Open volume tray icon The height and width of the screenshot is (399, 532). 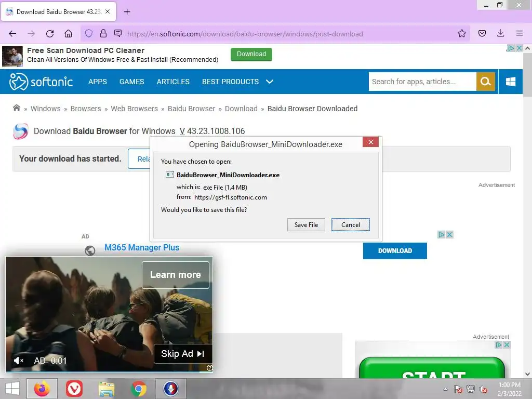[x=483, y=389]
